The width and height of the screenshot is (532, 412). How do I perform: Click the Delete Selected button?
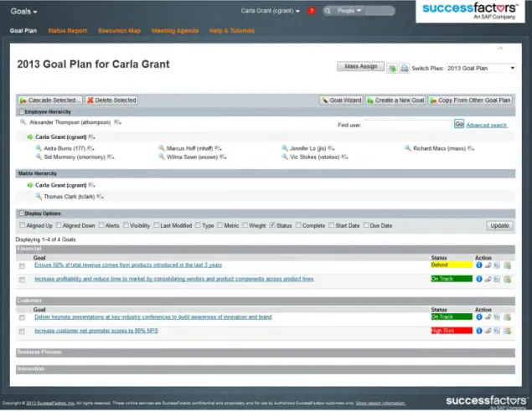(x=111, y=100)
